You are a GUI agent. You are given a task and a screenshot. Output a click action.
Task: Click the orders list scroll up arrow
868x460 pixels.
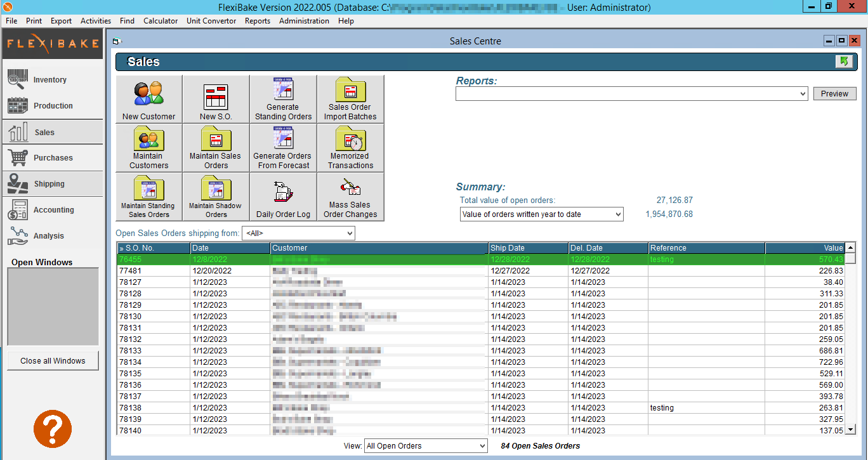point(850,247)
